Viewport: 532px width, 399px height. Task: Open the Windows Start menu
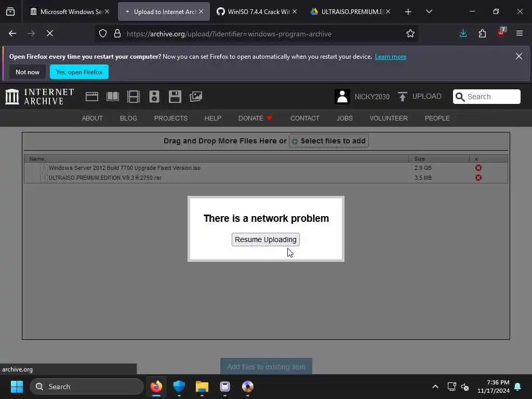click(17, 387)
